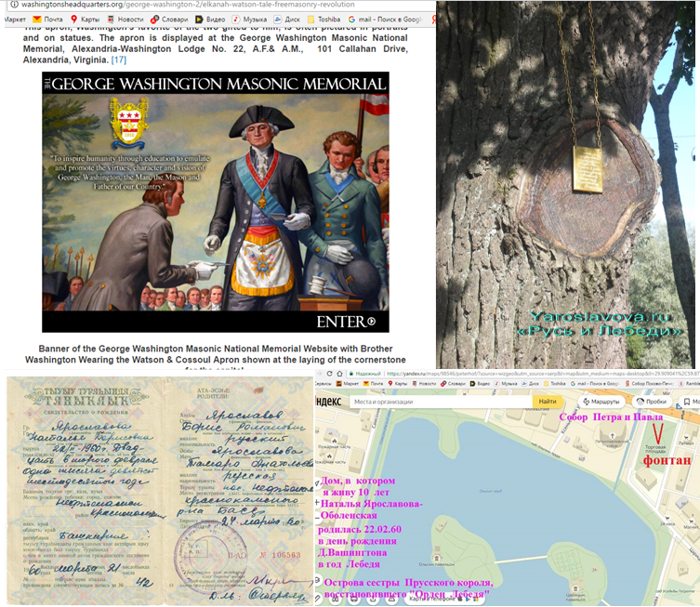Open the Словари bookmark in the Yandex Maps browser
This screenshot has width=700, height=607.
coord(453,383)
